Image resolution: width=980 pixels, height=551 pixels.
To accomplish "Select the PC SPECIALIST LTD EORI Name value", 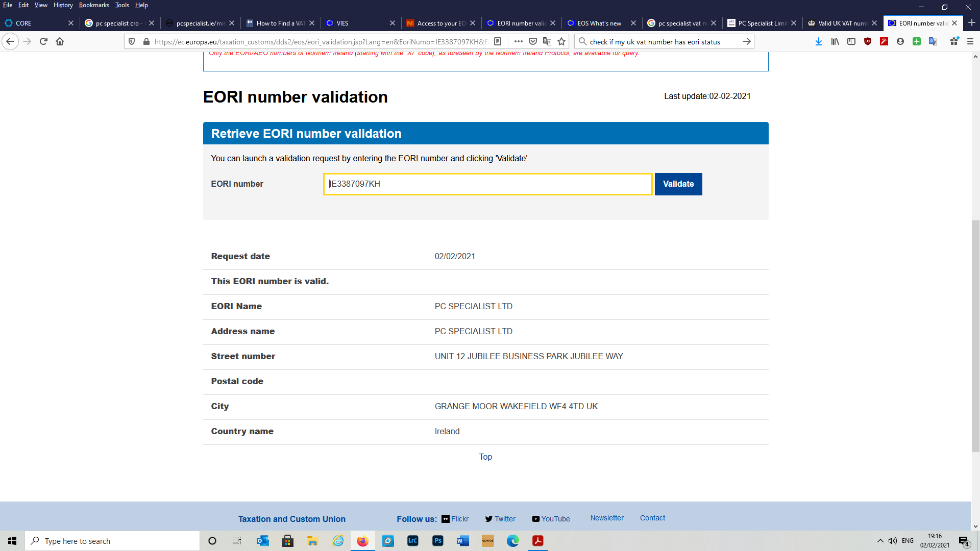I will pos(474,307).
